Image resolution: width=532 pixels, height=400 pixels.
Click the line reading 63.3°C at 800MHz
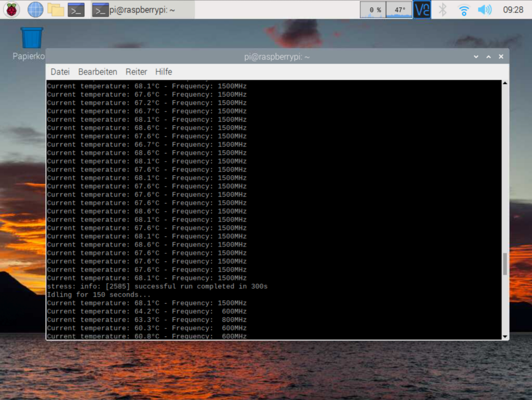147,320
